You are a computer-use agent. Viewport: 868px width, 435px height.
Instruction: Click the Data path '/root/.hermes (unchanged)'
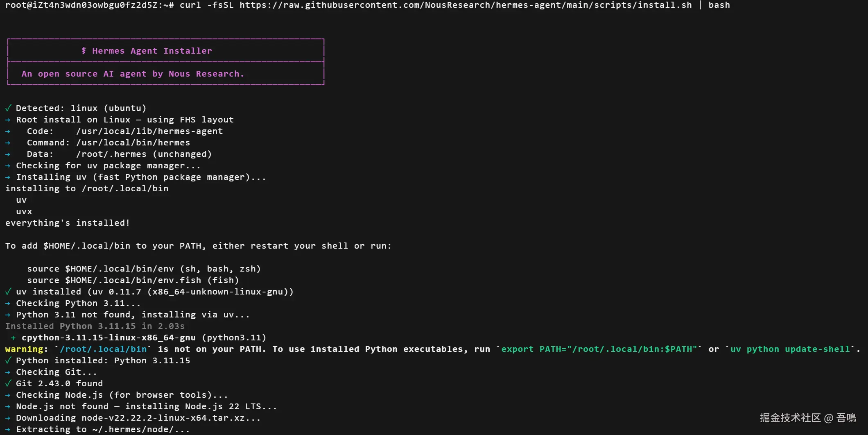[144, 154]
